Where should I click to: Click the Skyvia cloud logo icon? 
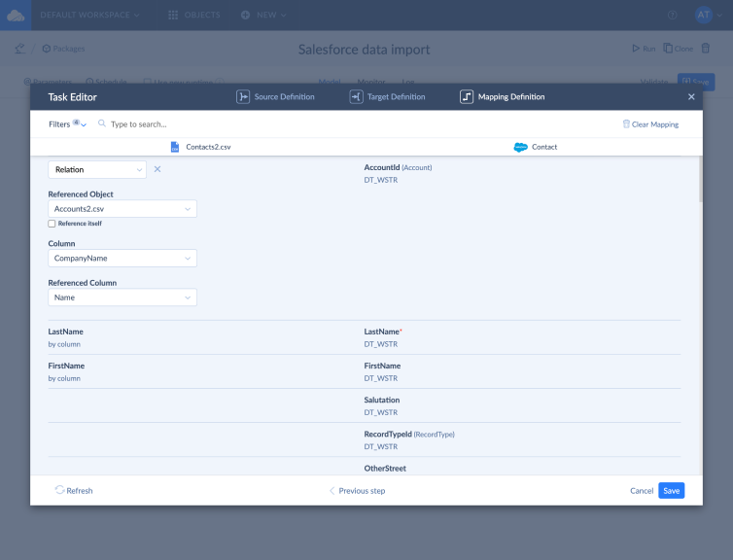point(16,15)
